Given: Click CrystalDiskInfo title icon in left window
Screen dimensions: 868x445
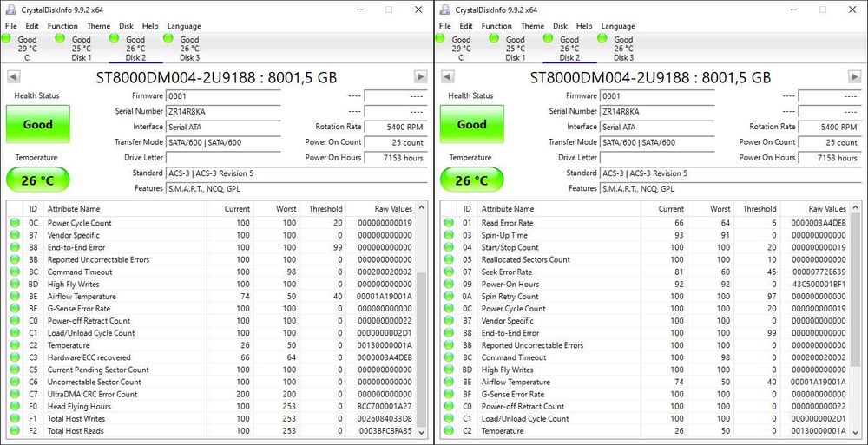Looking at the screenshot, I should coord(10,10).
